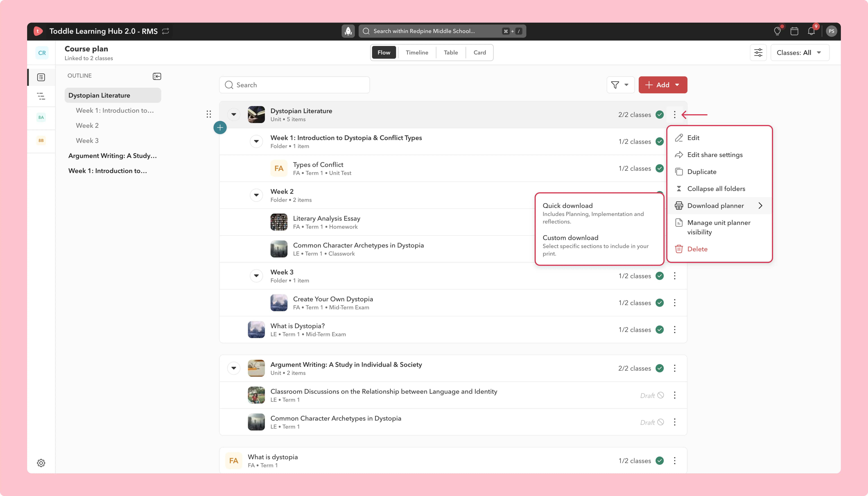Expand the Download planner submenu arrow
The height and width of the screenshot is (496, 868).
760,206
